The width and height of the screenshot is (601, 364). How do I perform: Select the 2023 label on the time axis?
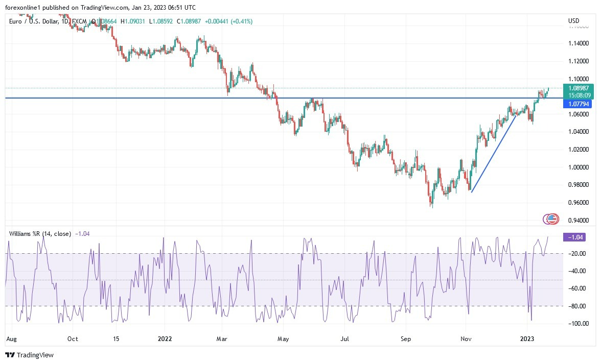[x=527, y=339]
